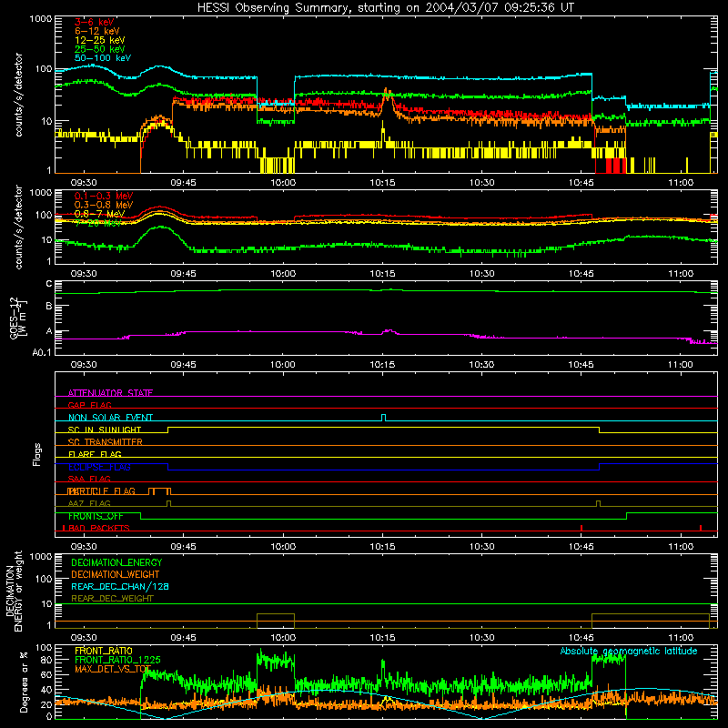Click the 'ATTENUATOR_STATE' flag label
728x728 pixels.
click(x=110, y=393)
